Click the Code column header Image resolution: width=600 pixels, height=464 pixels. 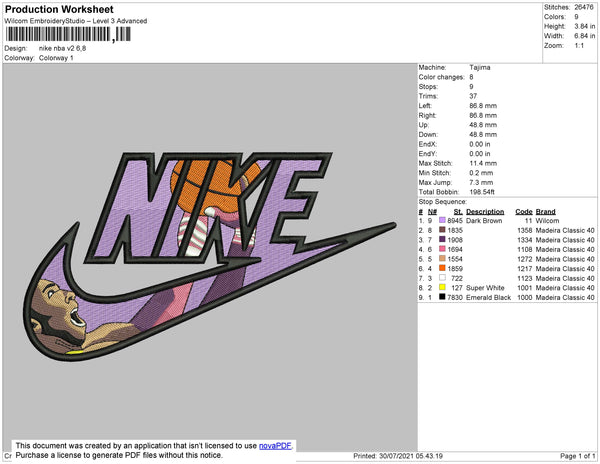(x=524, y=212)
